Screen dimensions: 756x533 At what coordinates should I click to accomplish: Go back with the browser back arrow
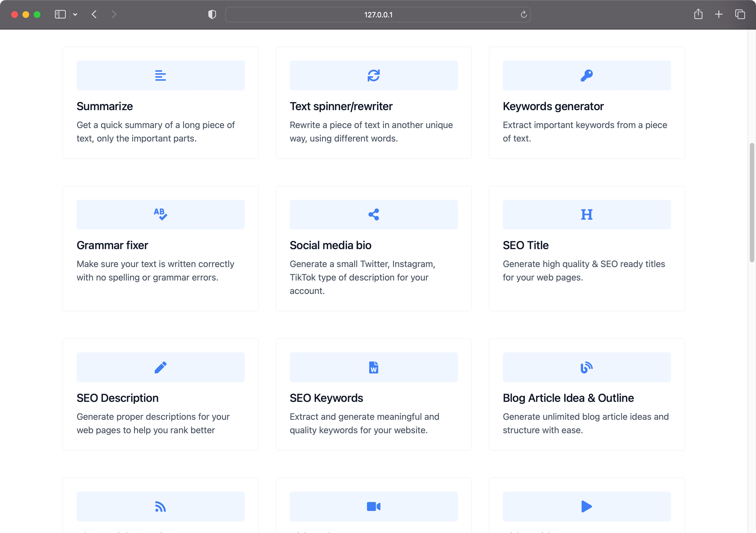(x=94, y=15)
